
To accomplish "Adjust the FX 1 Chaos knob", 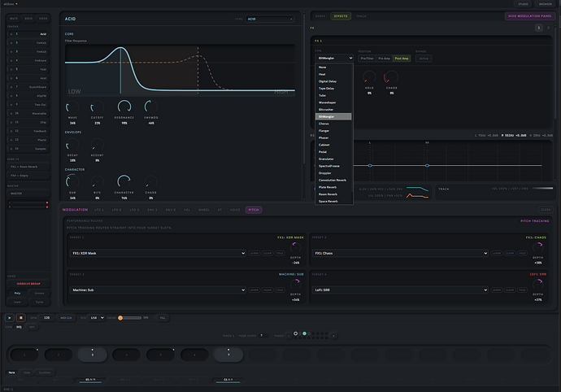I will point(391,77).
